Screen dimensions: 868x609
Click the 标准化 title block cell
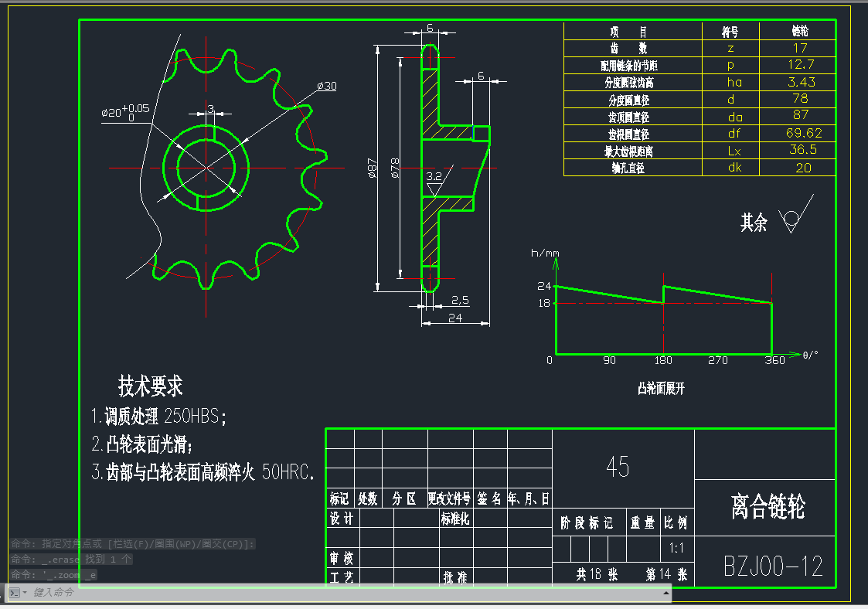click(x=455, y=519)
